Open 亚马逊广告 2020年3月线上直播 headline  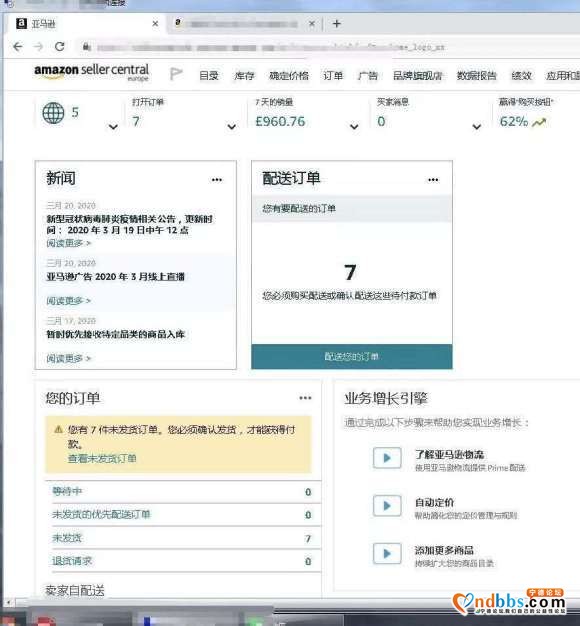[x=115, y=277]
